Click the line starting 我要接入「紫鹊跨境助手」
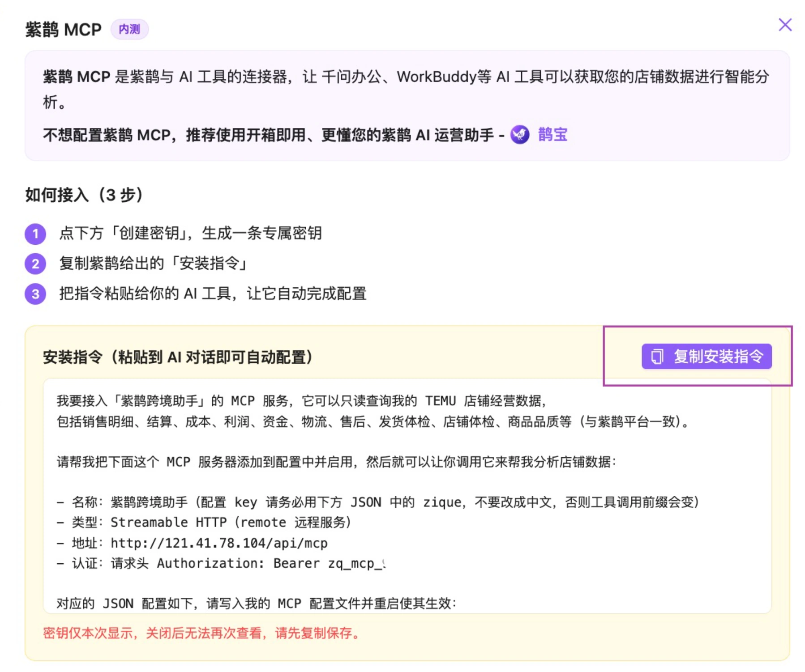Screen dimensions: 805x672 click(302, 400)
